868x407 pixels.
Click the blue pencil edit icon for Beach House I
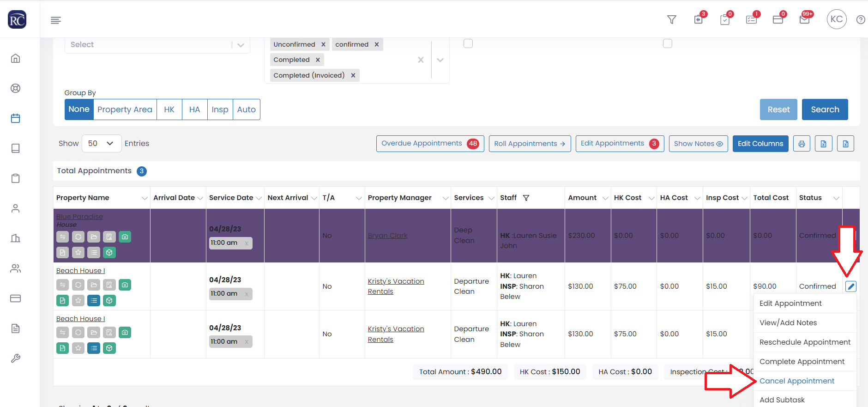coord(850,286)
